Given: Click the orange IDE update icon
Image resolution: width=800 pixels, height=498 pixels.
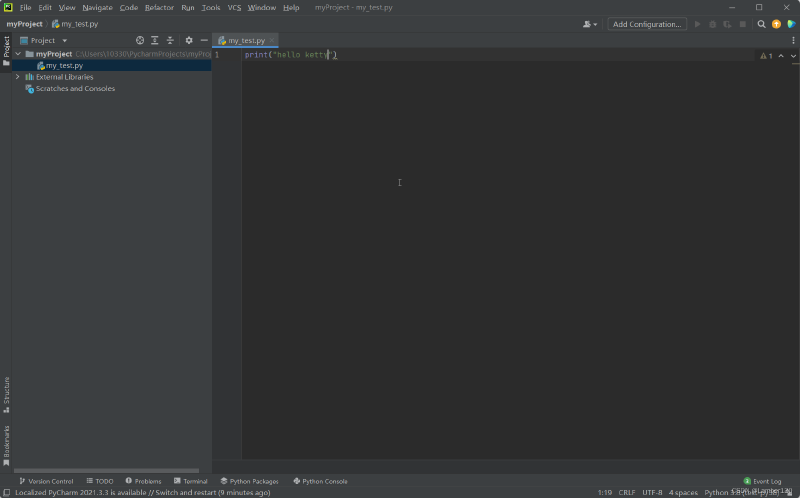Looking at the screenshot, I should coord(776,24).
